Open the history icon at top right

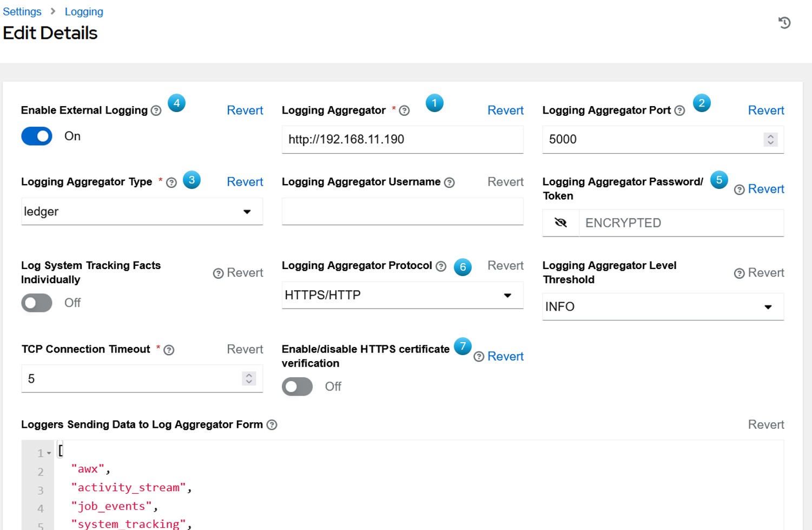coord(784,23)
